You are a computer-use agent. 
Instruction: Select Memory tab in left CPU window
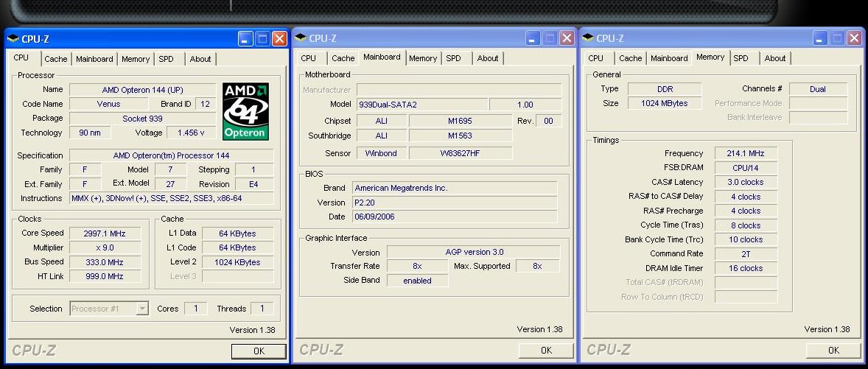pyautogui.click(x=136, y=59)
